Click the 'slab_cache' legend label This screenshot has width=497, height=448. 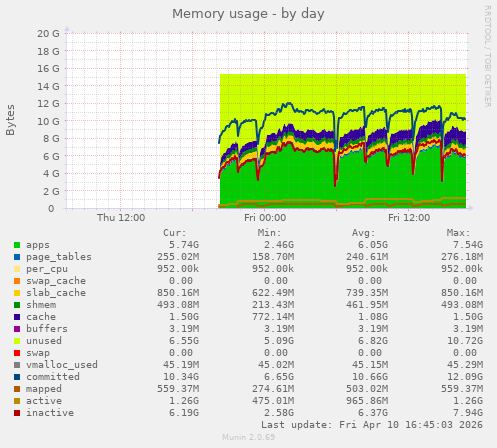(x=56, y=293)
